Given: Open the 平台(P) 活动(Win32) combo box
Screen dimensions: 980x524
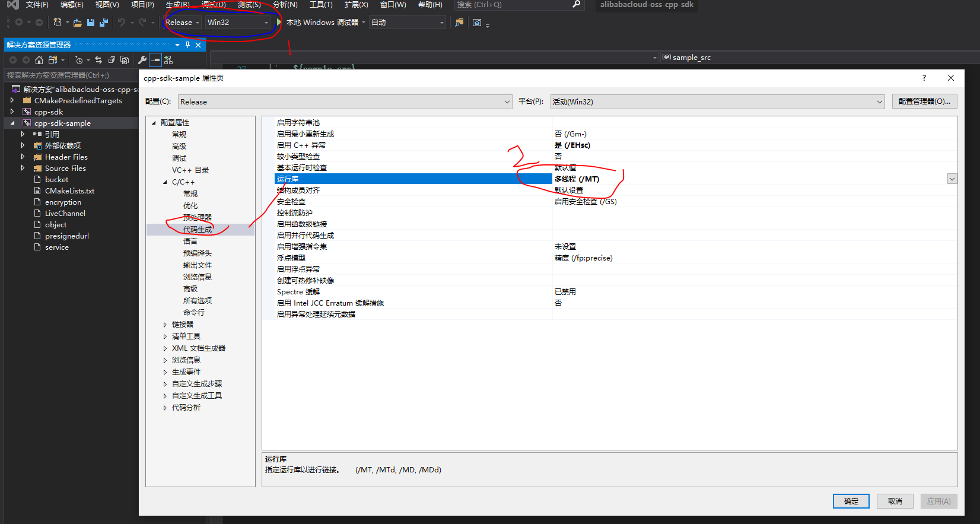Looking at the screenshot, I should coord(717,102).
